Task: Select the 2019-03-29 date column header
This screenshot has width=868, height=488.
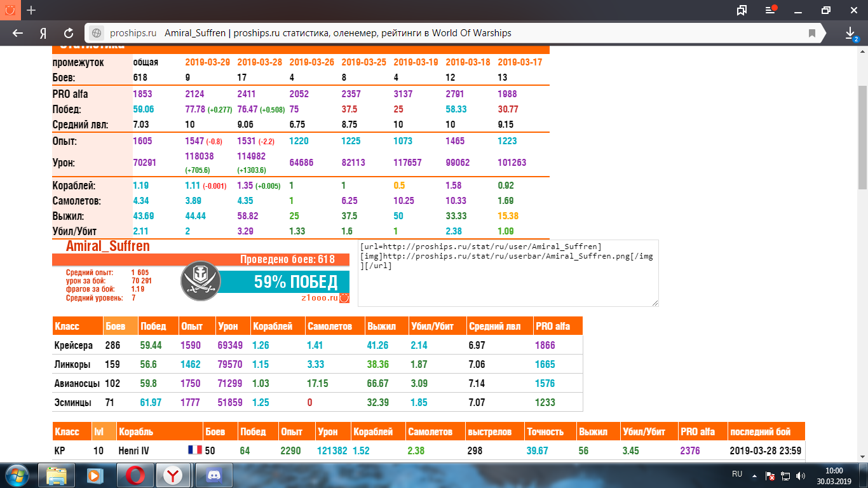Action: pyautogui.click(x=208, y=62)
